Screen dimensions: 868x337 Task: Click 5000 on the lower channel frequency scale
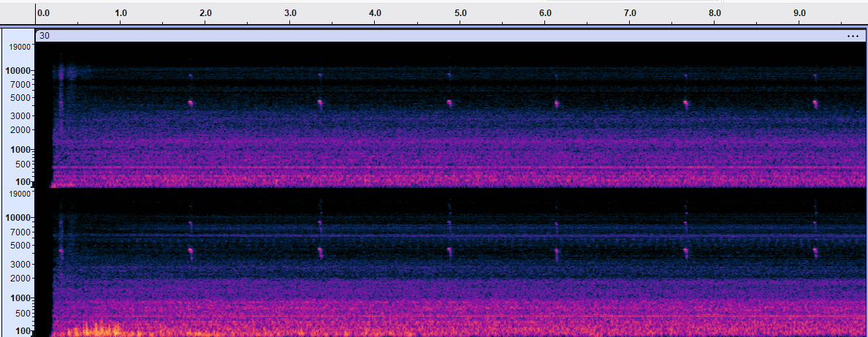[22, 246]
